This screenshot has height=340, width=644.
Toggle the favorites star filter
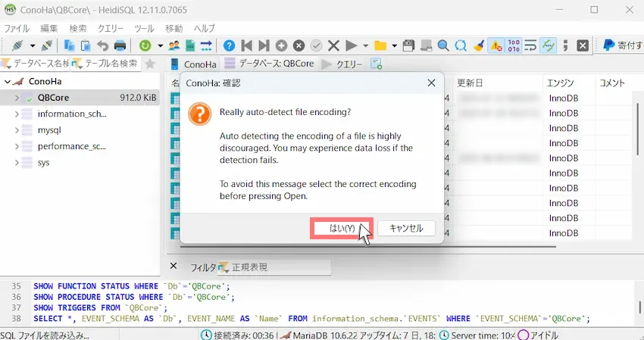[150, 64]
